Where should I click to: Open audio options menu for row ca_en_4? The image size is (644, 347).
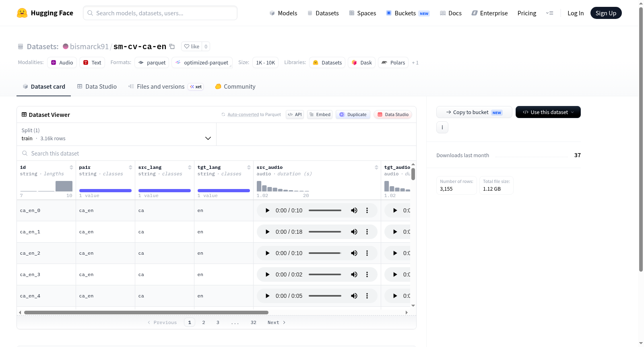(x=367, y=296)
